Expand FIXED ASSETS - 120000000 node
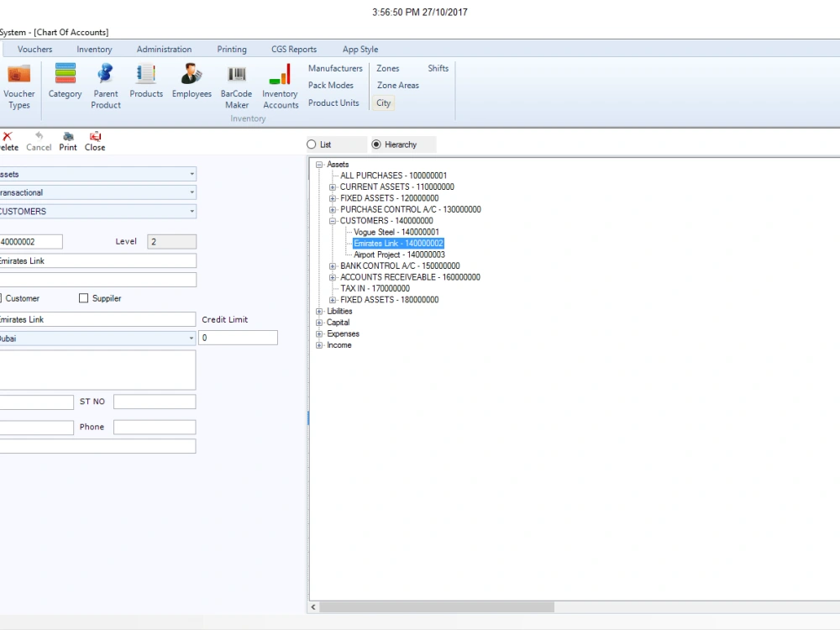The height and width of the screenshot is (630, 840). [x=333, y=198]
